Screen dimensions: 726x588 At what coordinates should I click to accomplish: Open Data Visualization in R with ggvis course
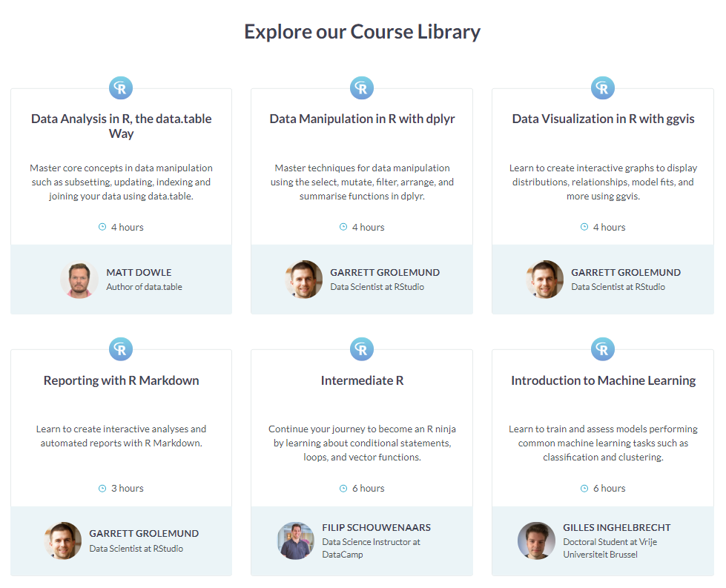tap(603, 119)
